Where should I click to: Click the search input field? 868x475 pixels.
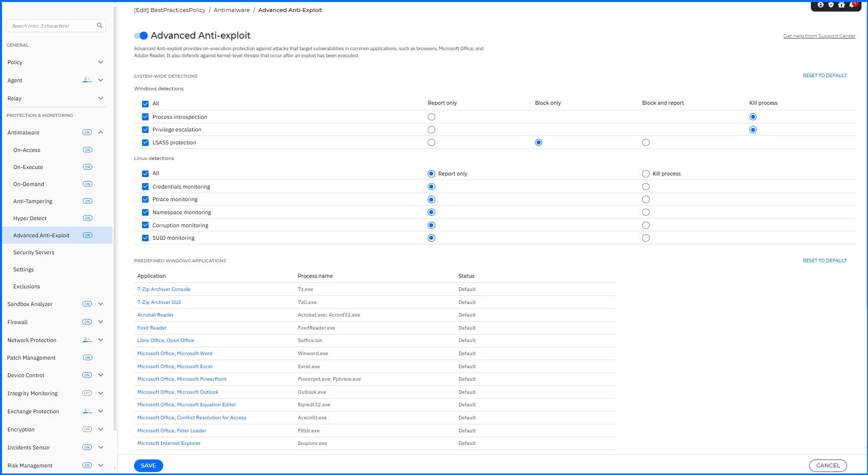click(50, 25)
